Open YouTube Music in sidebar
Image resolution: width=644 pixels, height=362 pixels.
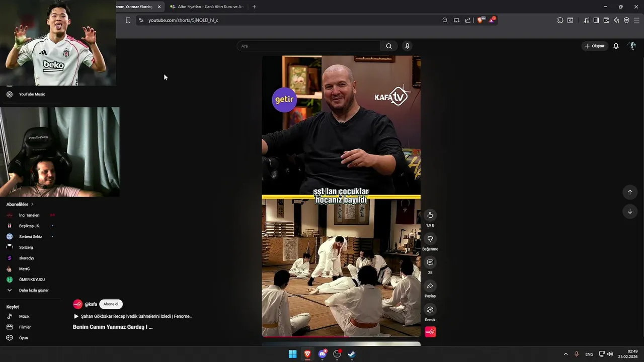(x=32, y=94)
